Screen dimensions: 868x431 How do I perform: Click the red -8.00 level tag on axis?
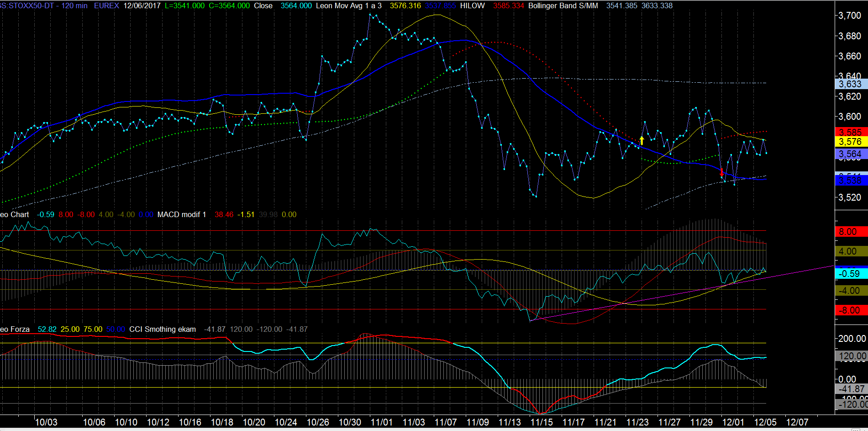851,310
